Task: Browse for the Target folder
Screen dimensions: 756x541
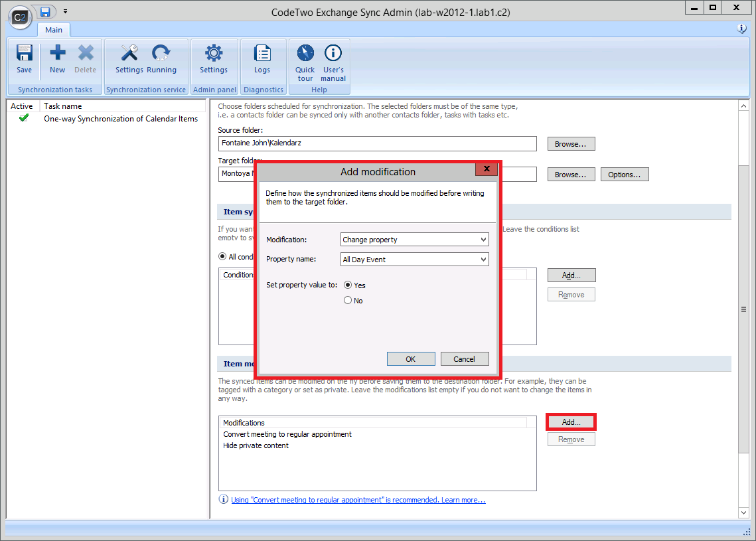Action: pyautogui.click(x=571, y=174)
